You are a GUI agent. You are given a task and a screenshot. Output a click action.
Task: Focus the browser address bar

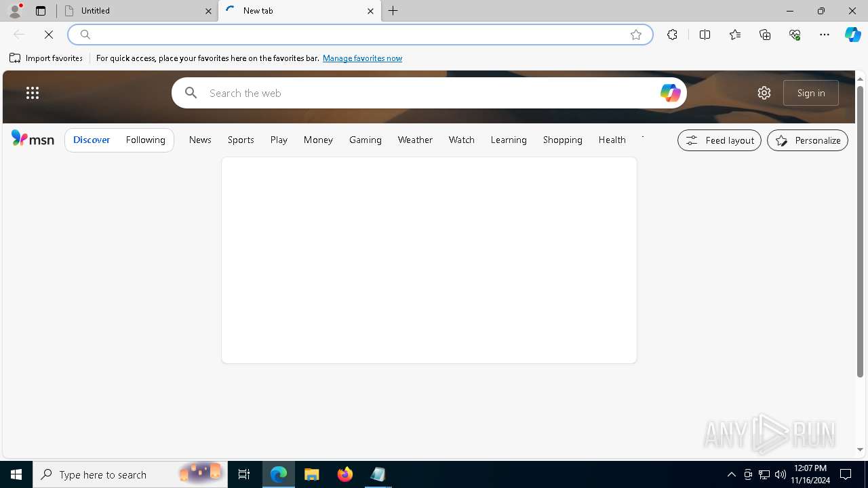pyautogui.click(x=360, y=35)
